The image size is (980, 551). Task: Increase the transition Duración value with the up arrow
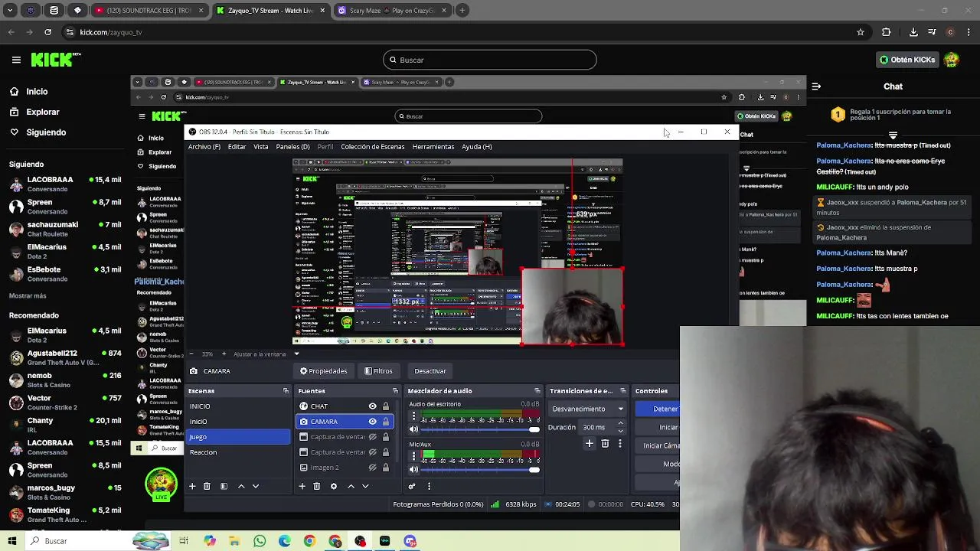pyautogui.click(x=620, y=423)
